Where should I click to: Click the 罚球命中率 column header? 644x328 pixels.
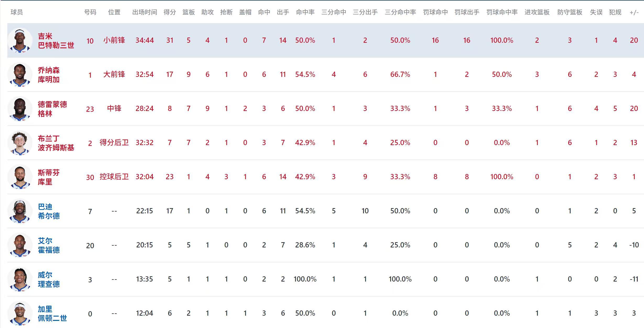click(502, 12)
